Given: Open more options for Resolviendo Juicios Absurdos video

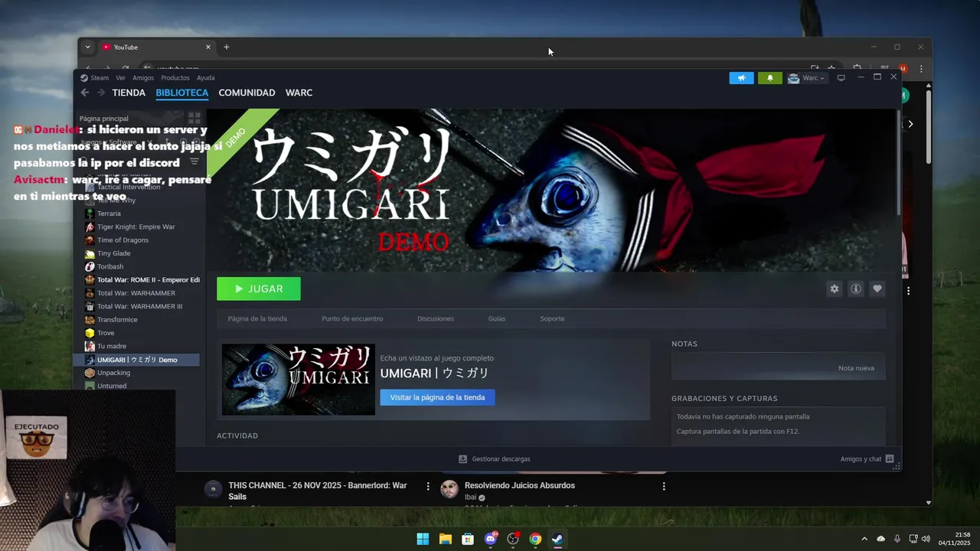Looking at the screenshot, I should [664, 486].
